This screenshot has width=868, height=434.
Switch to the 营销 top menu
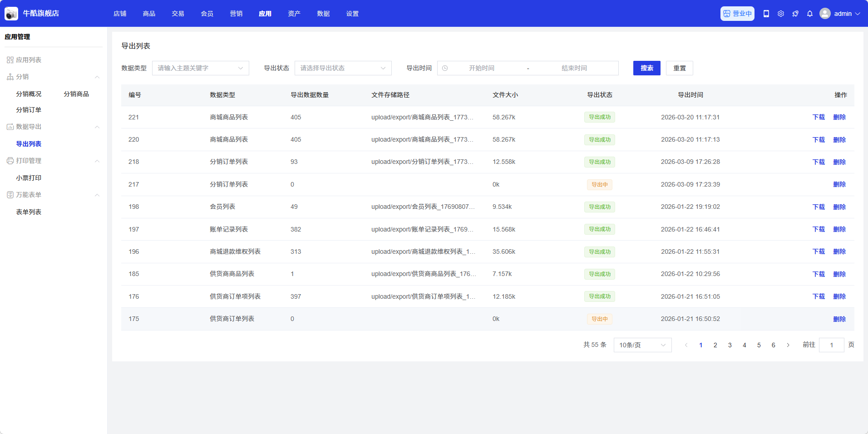(236, 14)
